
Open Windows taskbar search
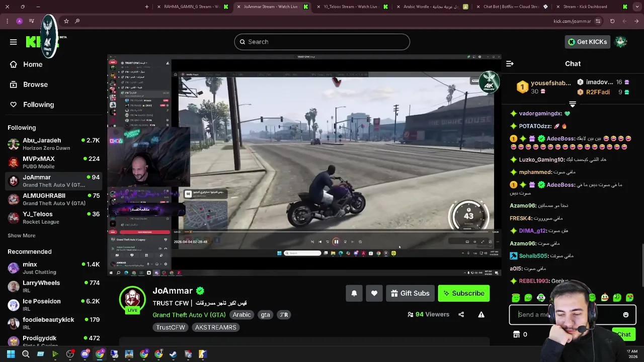click(26, 354)
